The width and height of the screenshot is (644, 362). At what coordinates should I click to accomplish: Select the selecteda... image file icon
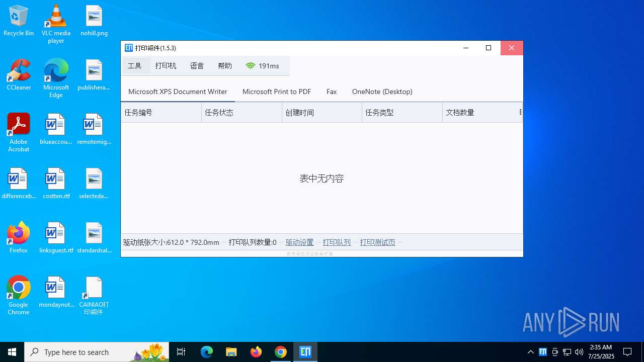94,184
